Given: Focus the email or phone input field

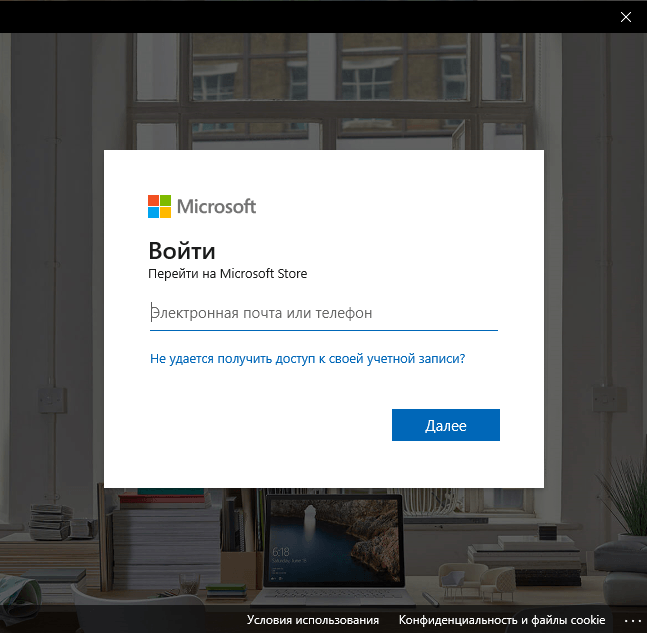Looking at the screenshot, I should pos(324,313).
